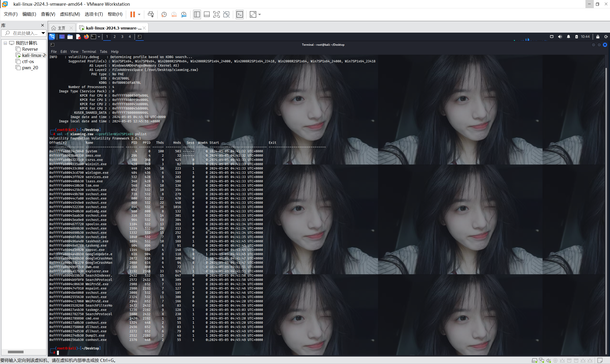Switch to workspace 4
610x364 pixels.
click(130, 37)
